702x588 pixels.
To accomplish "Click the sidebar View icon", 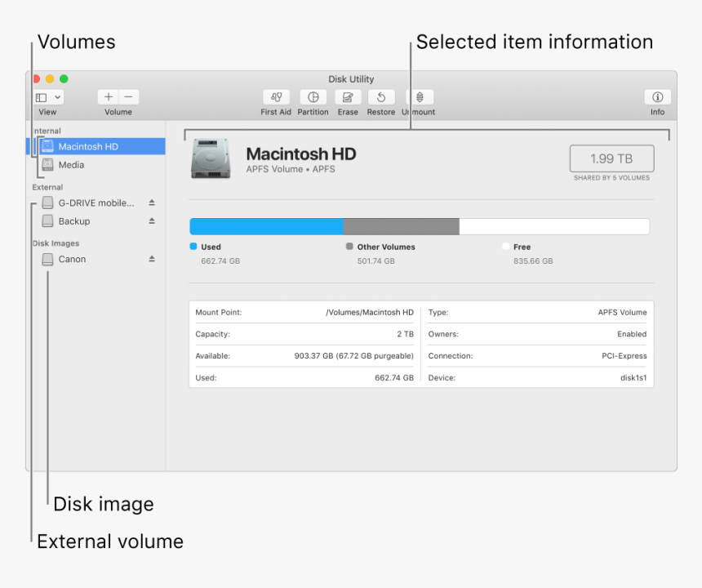I will (42, 97).
